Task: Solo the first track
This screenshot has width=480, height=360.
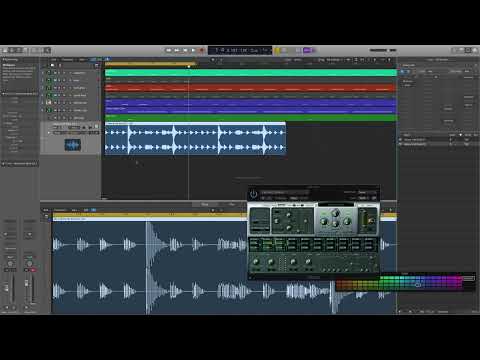Action: pos(60,73)
